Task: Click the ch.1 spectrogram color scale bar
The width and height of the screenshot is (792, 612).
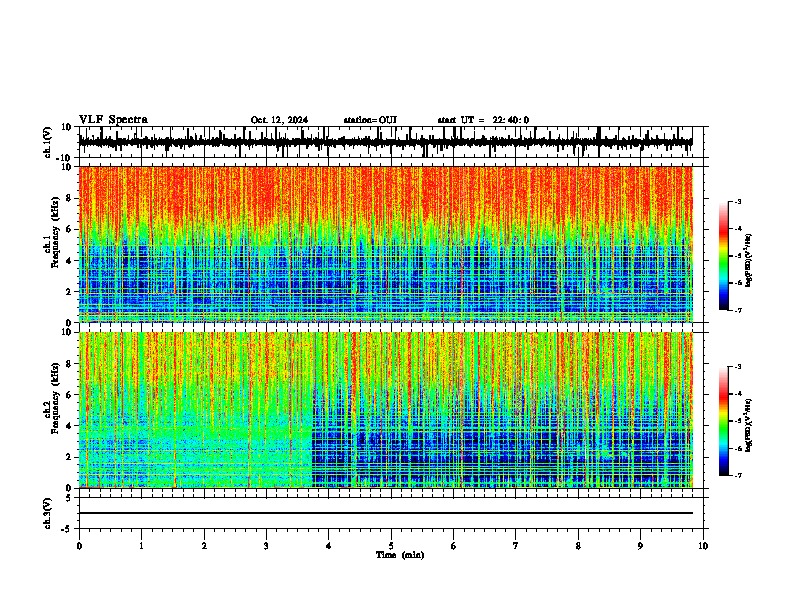Action: coord(723,256)
